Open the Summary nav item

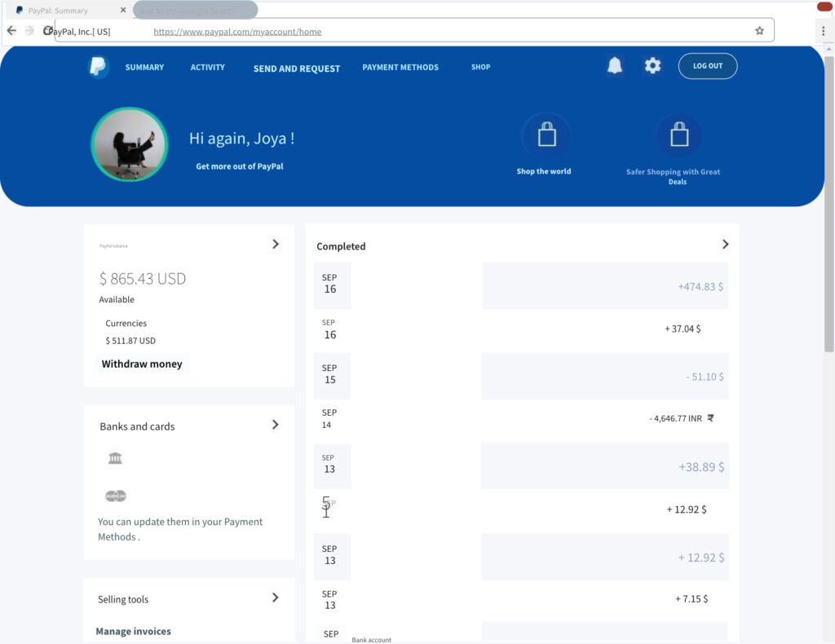click(144, 67)
